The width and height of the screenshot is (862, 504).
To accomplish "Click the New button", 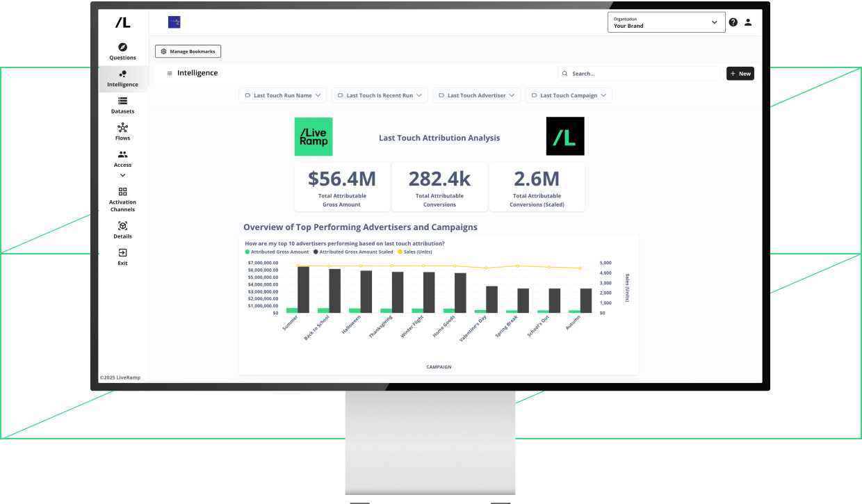I will tap(740, 73).
